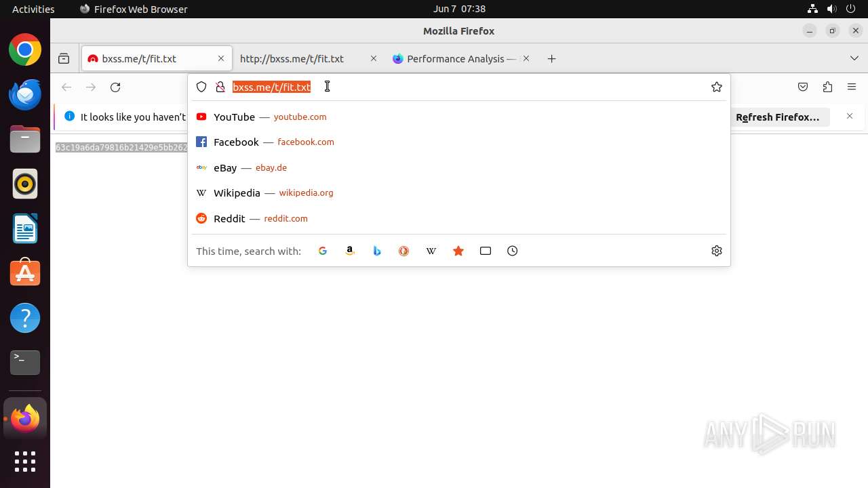
Task: Search this time with Amazon
Action: click(350, 251)
